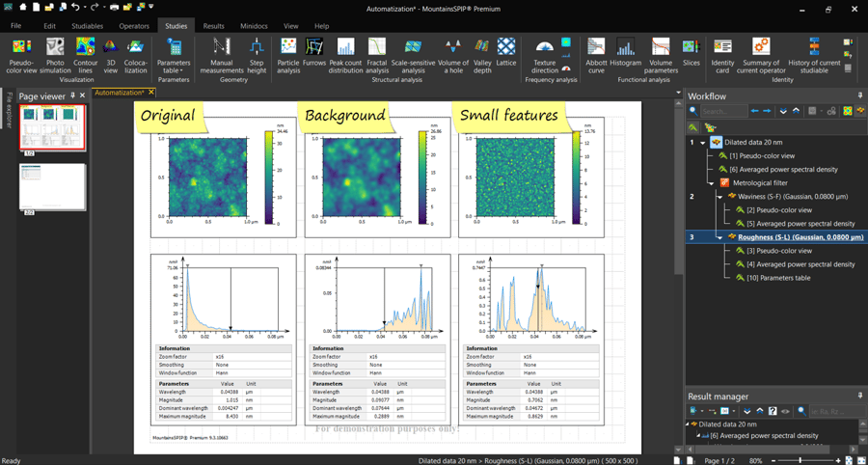Toggle studiables display button at Workflow toolbar end
868x465 pixels.
tap(859, 111)
